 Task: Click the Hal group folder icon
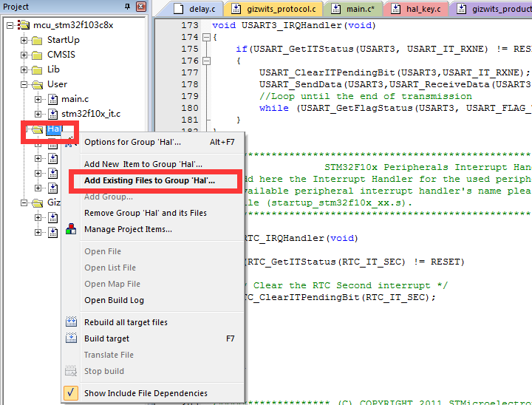[x=38, y=129]
